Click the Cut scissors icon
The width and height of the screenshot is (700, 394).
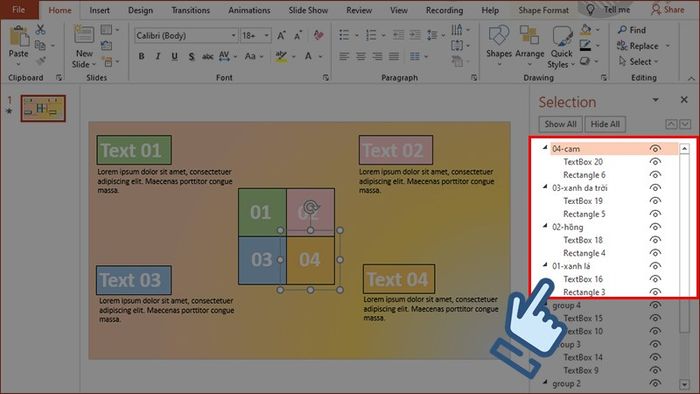(41, 29)
